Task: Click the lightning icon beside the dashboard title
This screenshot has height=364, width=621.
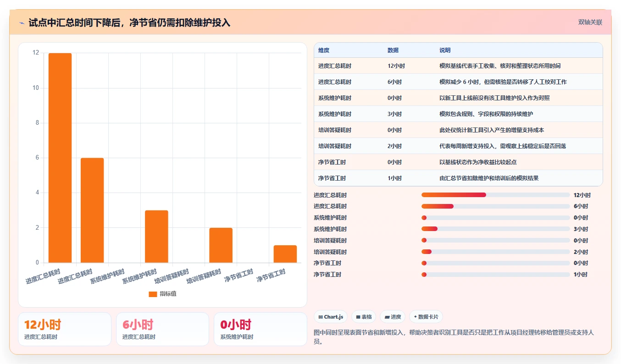Action: tap(22, 23)
